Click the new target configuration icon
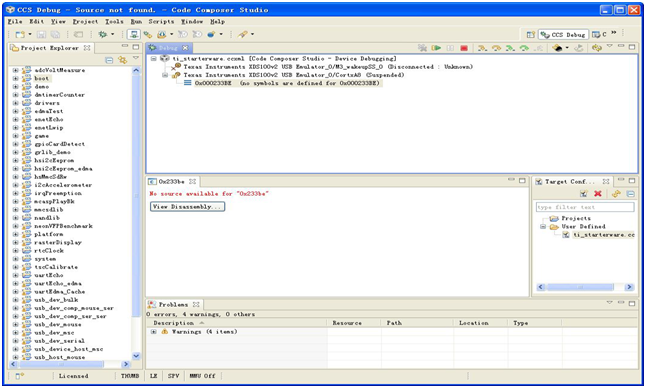 coord(583,193)
